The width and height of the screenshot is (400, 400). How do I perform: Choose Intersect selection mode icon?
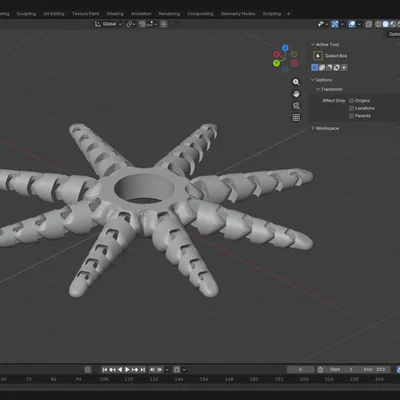[x=344, y=68]
